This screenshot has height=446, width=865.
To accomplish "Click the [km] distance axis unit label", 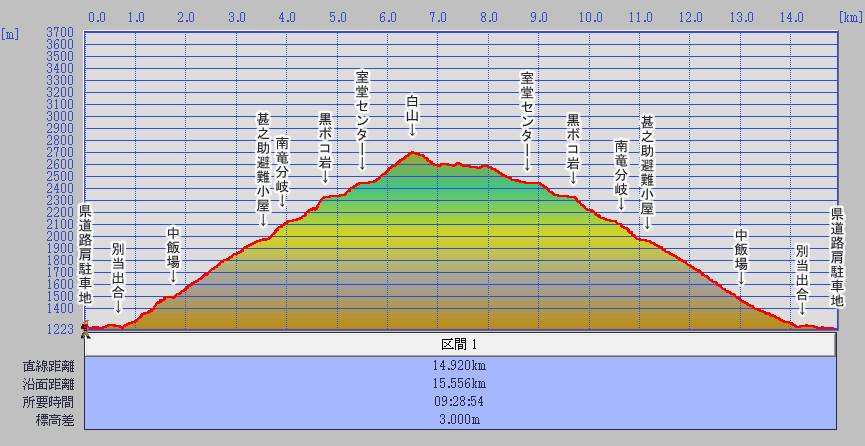I will pos(850,17).
